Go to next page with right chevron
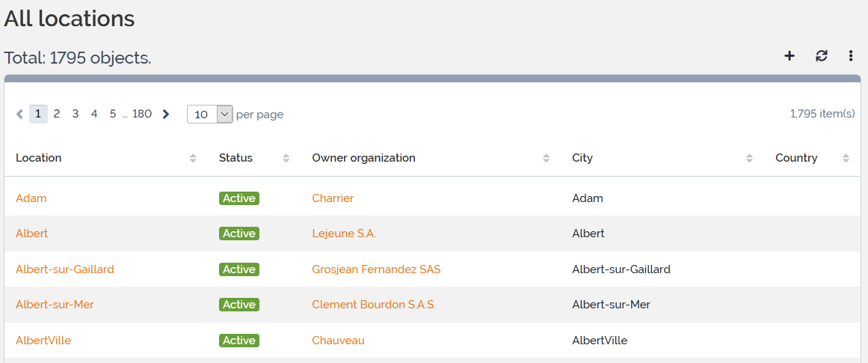 166,115
